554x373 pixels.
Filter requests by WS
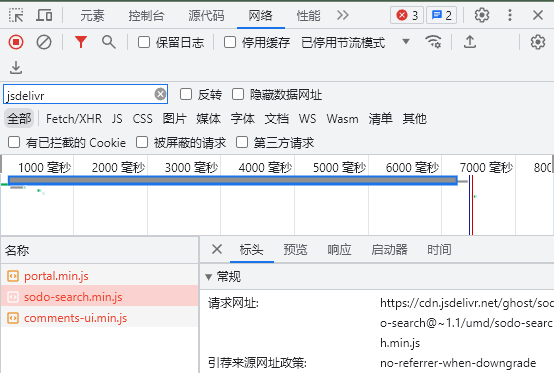pos(307,119)
